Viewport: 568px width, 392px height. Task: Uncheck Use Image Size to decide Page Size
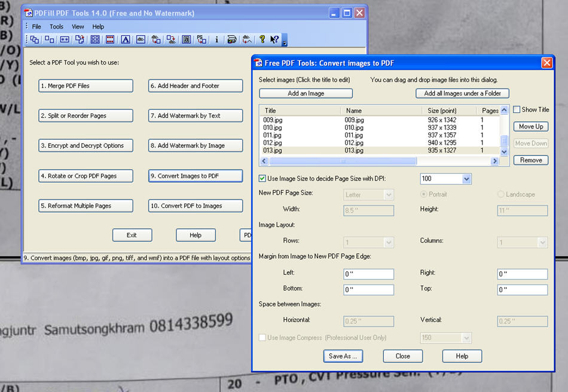click(x=262, y=179)
